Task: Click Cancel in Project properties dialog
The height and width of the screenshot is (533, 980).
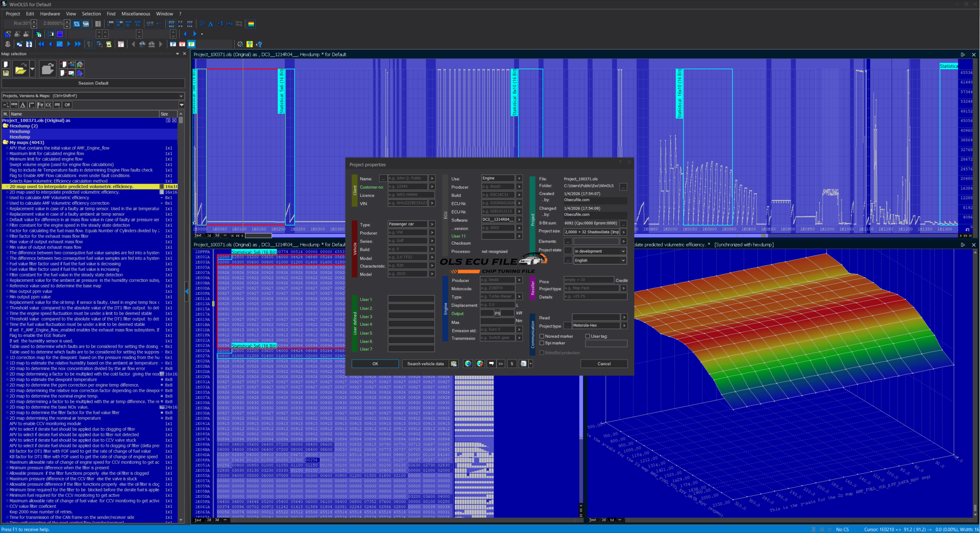Action: 604,364
